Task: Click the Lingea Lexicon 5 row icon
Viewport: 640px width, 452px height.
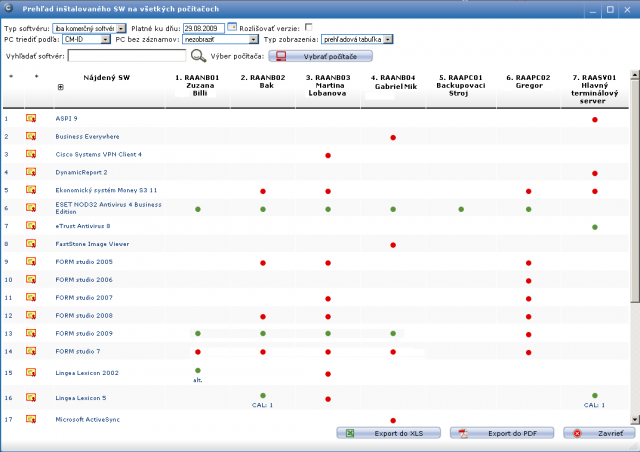Action: [31, 398]
